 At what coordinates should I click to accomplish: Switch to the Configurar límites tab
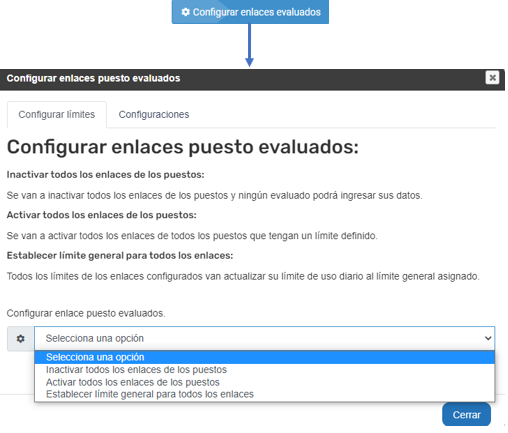click(57, 114)
